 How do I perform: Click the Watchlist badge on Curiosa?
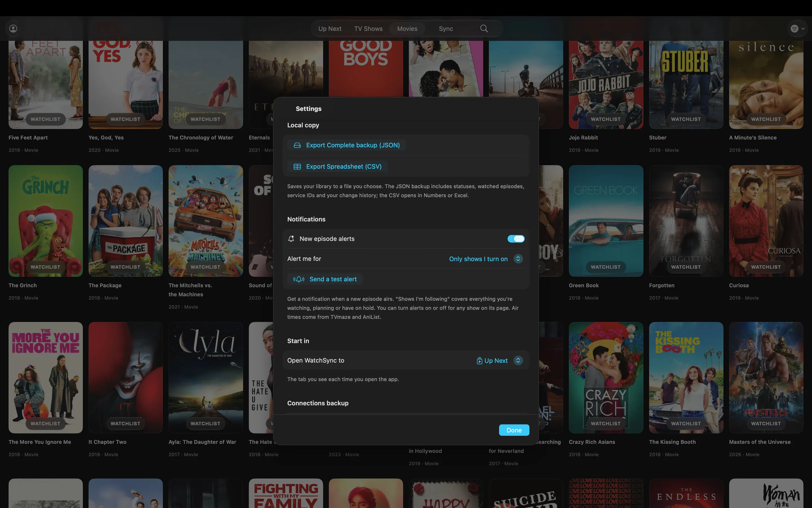tap(766, 267)
